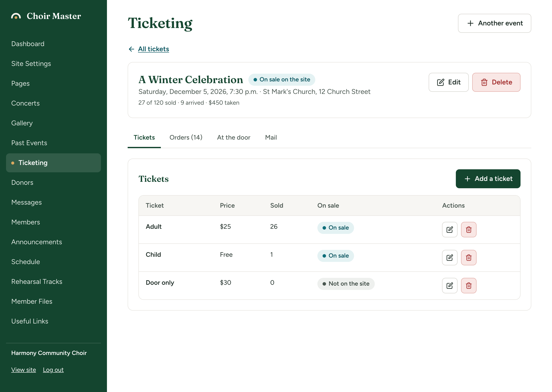Click the Adult row 'On sale' badge
The image size is (552, 392).
[336, 228]
